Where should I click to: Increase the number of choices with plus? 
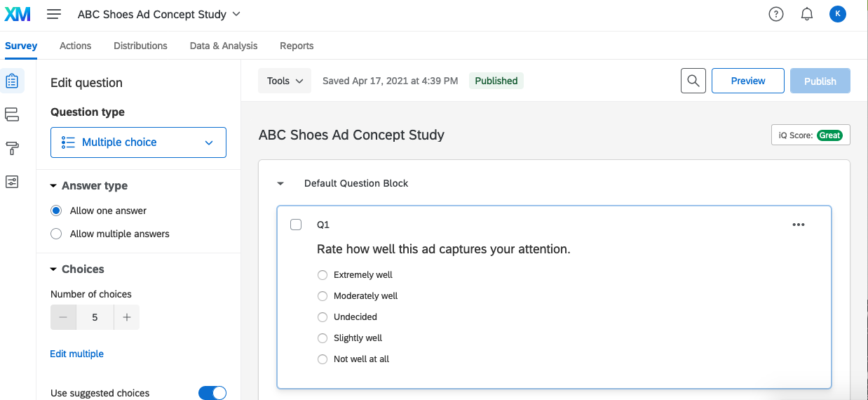[127, 317]
